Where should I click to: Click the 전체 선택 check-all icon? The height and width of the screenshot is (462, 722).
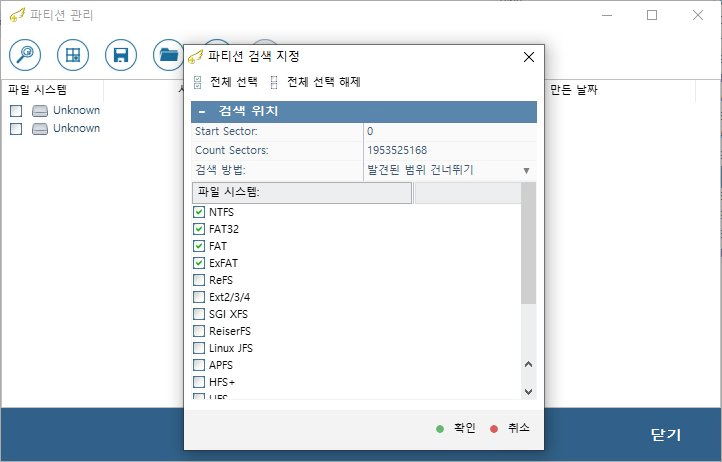click(x=198, y=82)
